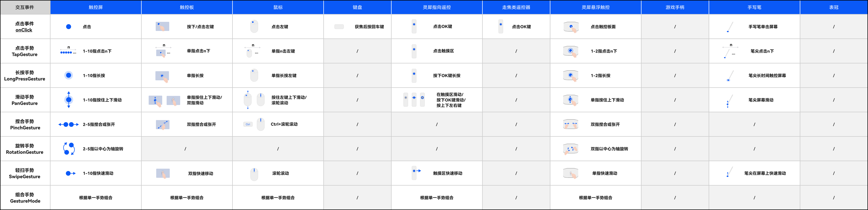Viewport: 868px width, 210px height.
Task: Click the text 单指按住上下滑动/双指滑动
Action: click(x=204, y=100)
